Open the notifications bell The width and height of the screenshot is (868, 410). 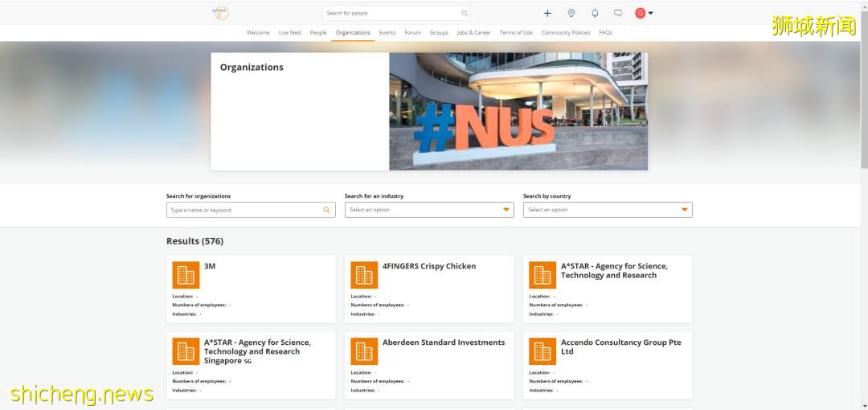(595, 13)
